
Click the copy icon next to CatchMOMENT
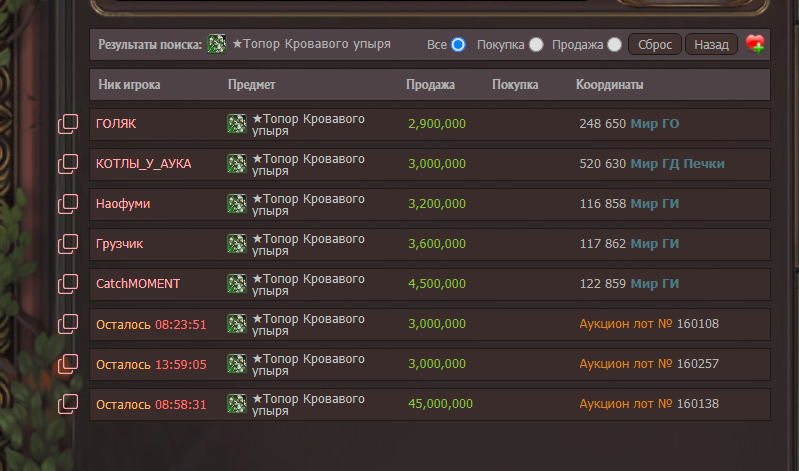68,284
